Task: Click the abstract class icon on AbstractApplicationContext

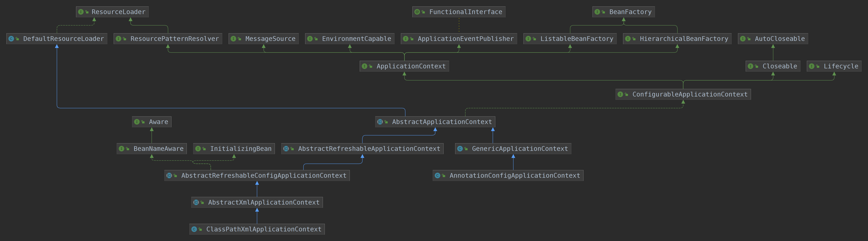Action: pyautogui.click(x=380, y=122)
